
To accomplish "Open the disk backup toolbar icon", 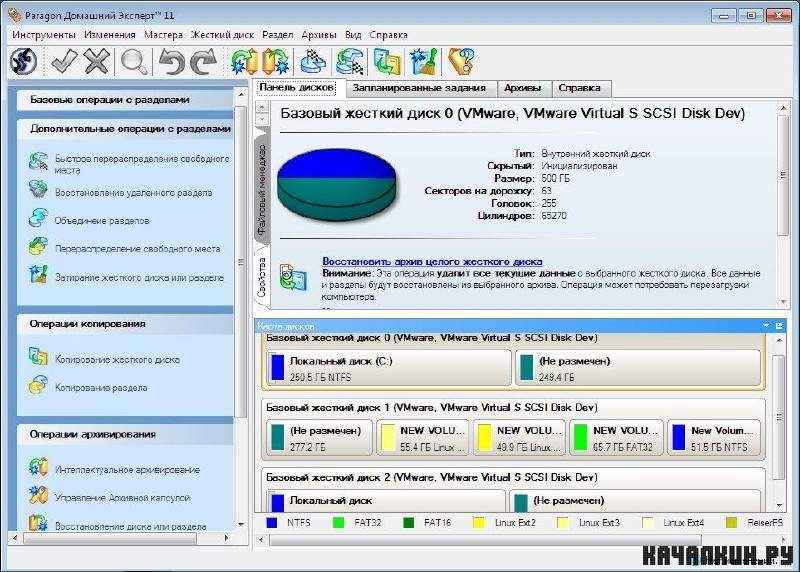I will pyautogui.click(x=313, y=62).
